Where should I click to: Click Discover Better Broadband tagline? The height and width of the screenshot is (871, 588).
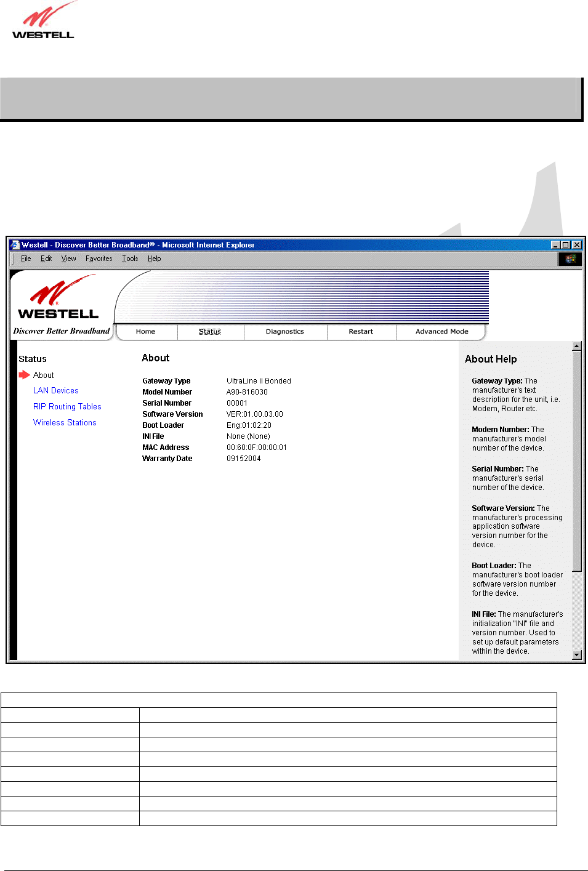coord(62,331)
